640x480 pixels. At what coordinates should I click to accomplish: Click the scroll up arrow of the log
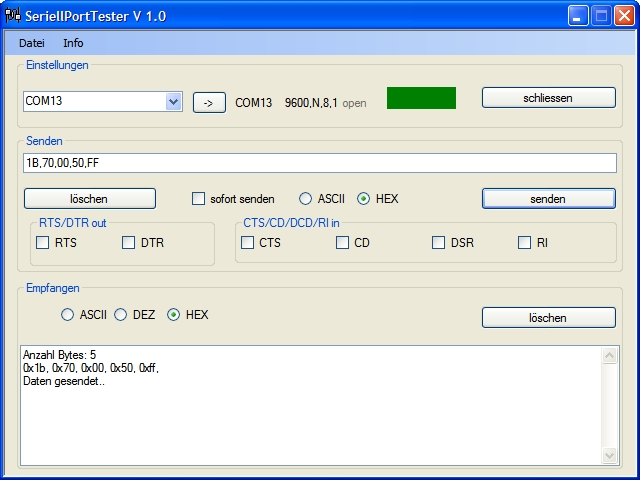(610, 356)
